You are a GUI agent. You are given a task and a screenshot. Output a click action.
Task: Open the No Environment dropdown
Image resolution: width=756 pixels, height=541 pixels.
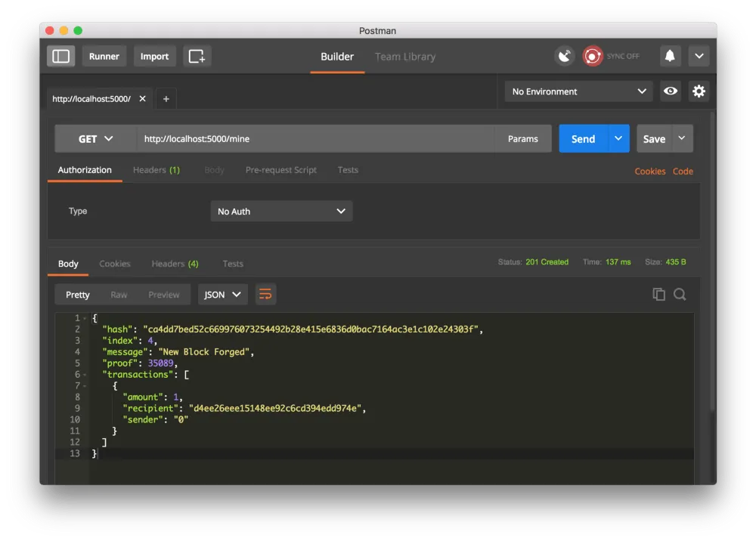(x=578, y=91)
